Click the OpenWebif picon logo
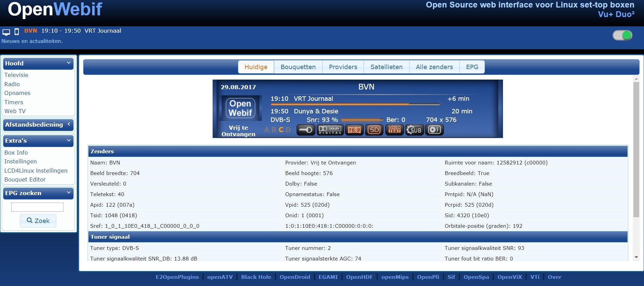This screenshot has width=644, height=286. [240, 108]
